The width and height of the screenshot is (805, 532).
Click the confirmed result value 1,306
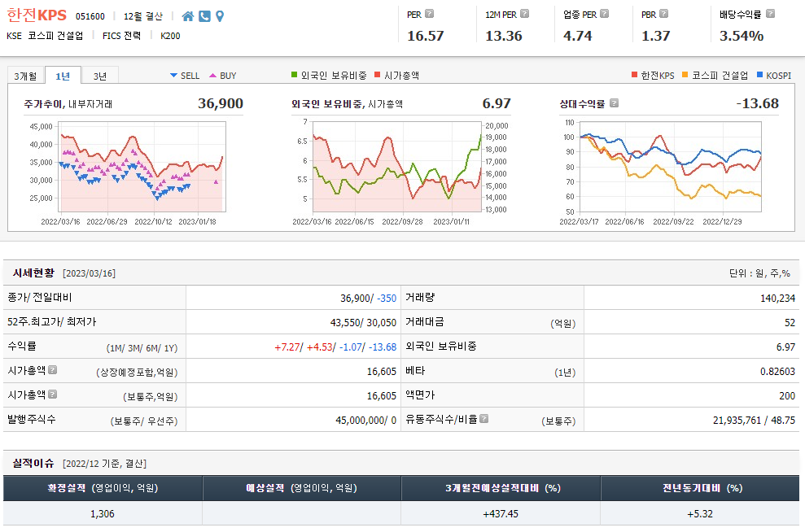point(103,513)
